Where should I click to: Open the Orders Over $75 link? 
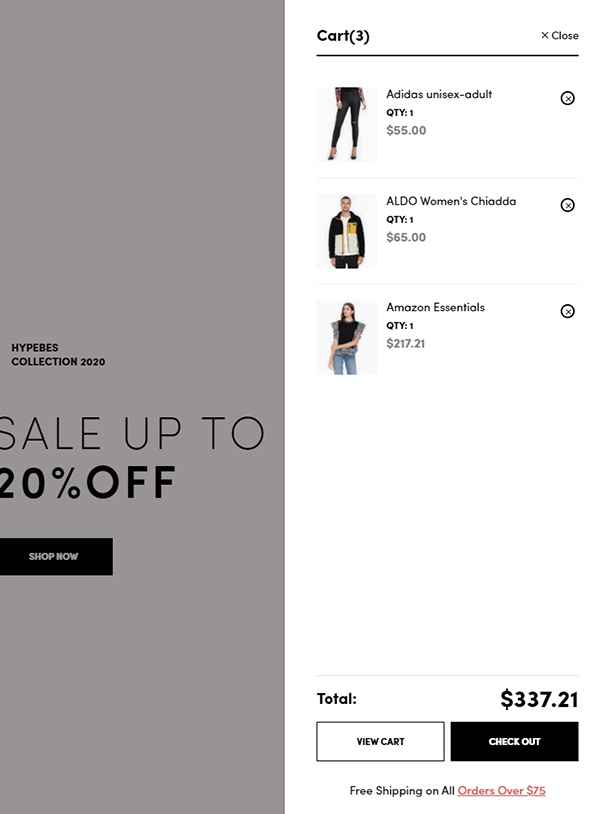point(501,791)
